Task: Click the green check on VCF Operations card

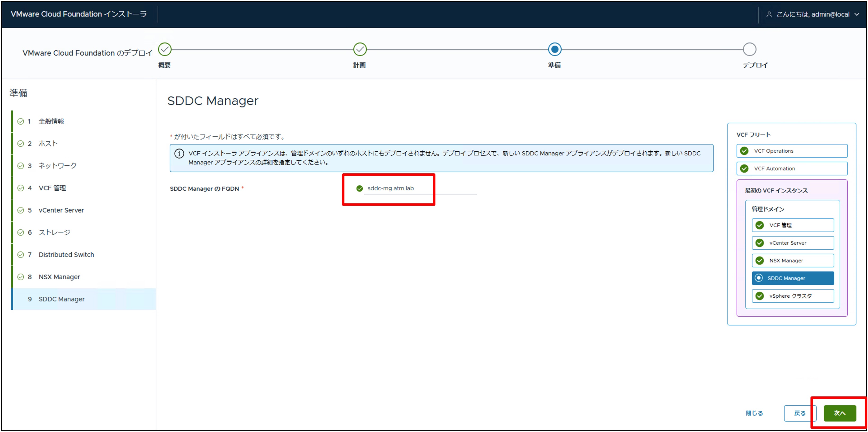Action: (x=744, y=151)
